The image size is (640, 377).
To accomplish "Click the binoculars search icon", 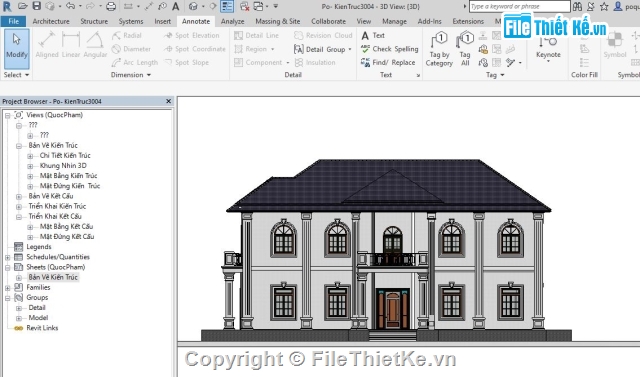I will click(x=577, y=6).
